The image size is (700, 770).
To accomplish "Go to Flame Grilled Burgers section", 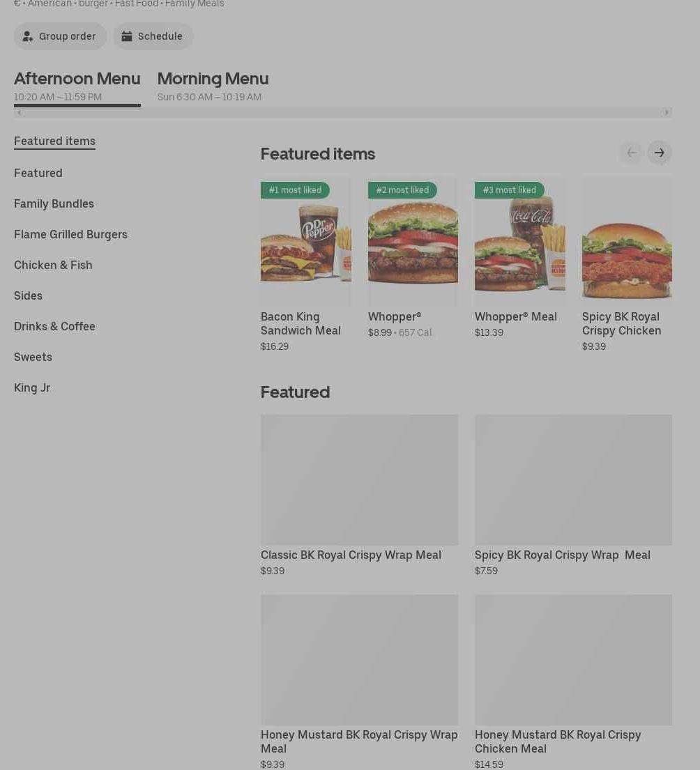I will click(70, 234).
